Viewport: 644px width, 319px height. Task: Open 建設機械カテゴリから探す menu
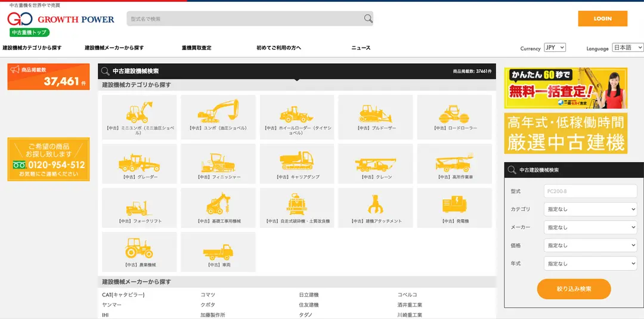[32, 48]
